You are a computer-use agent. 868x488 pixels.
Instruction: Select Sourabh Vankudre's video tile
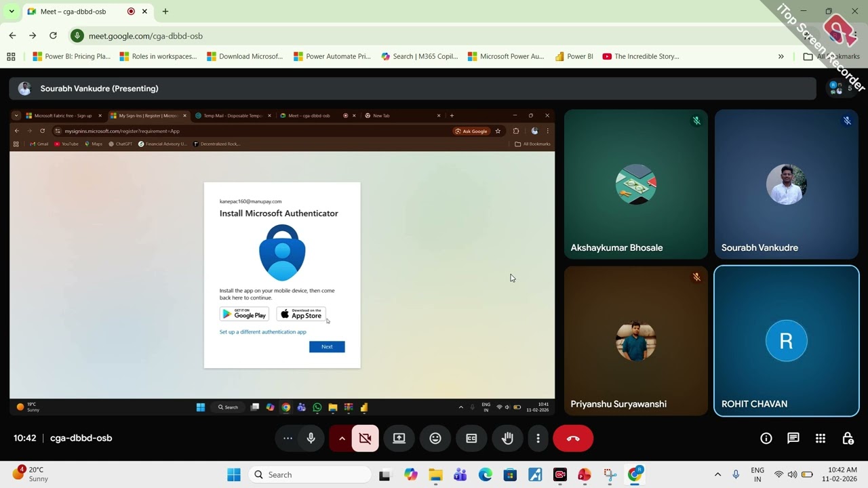[787, 184]
